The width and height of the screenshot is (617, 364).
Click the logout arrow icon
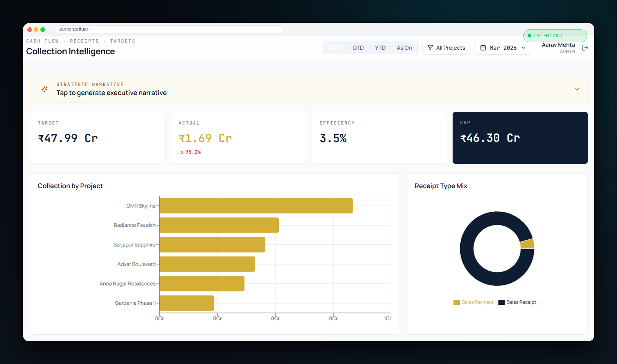point(585,48)
